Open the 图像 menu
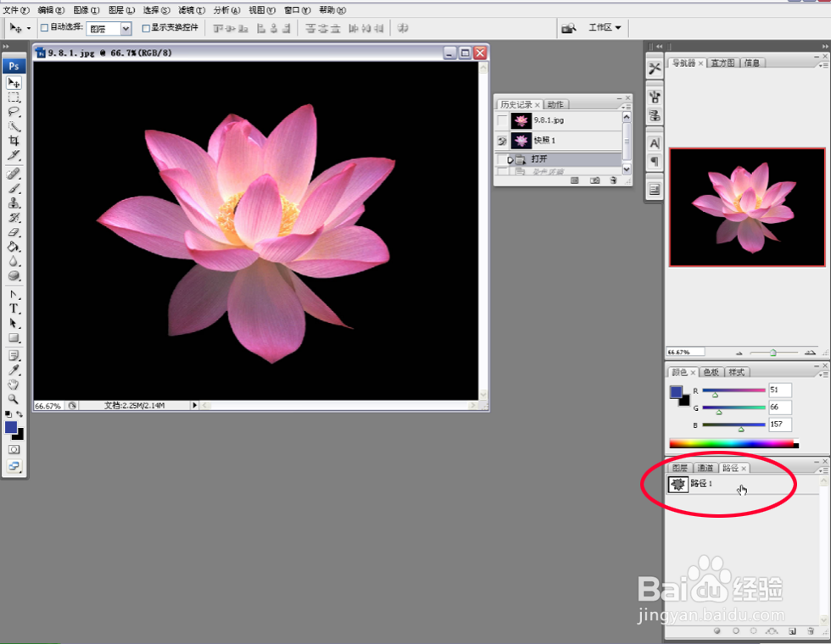 pyautogui.click(x=86, y=10)
